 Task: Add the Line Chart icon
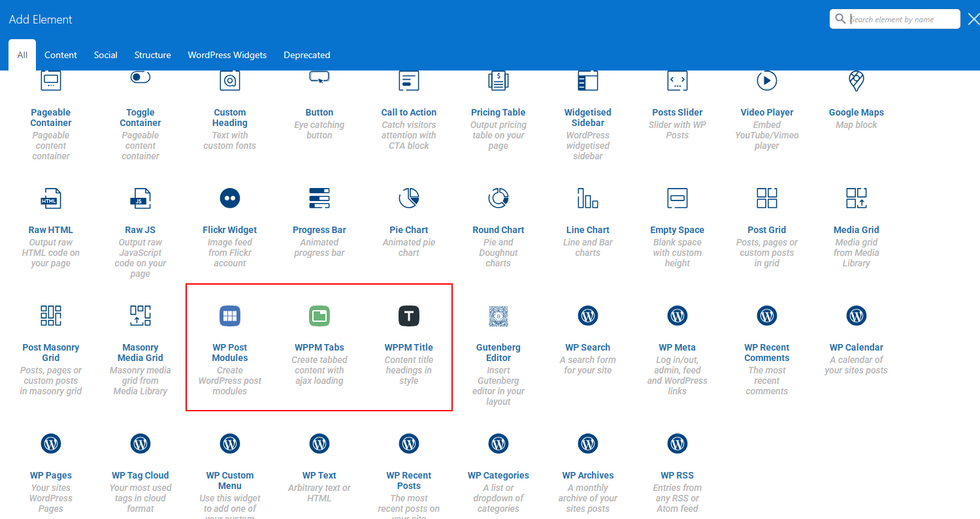coord(588,198)
